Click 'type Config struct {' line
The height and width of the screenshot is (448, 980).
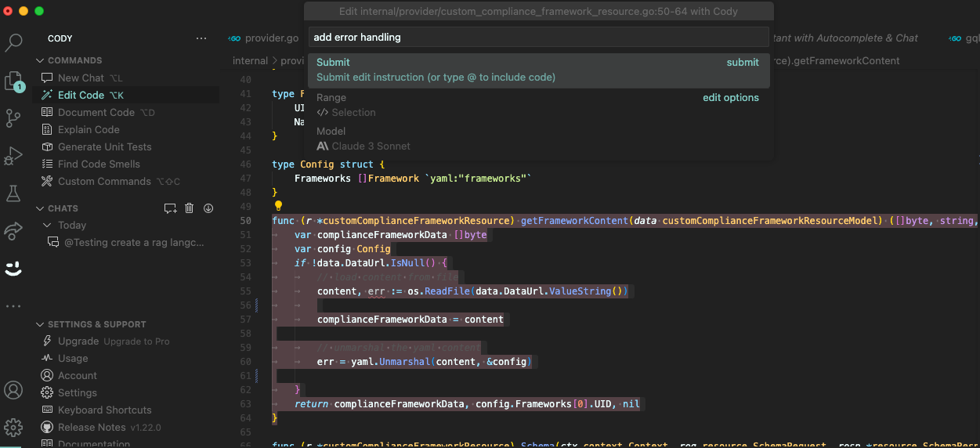coord(328,164)
